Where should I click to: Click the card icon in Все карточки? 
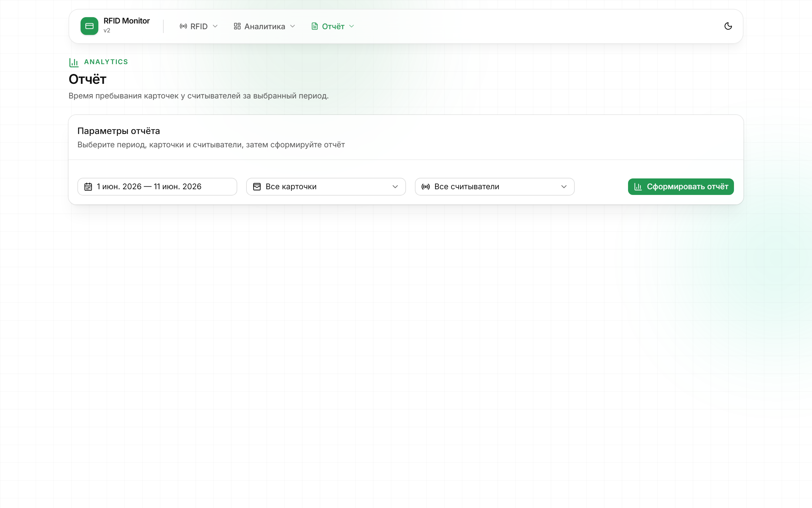(257, 187)
